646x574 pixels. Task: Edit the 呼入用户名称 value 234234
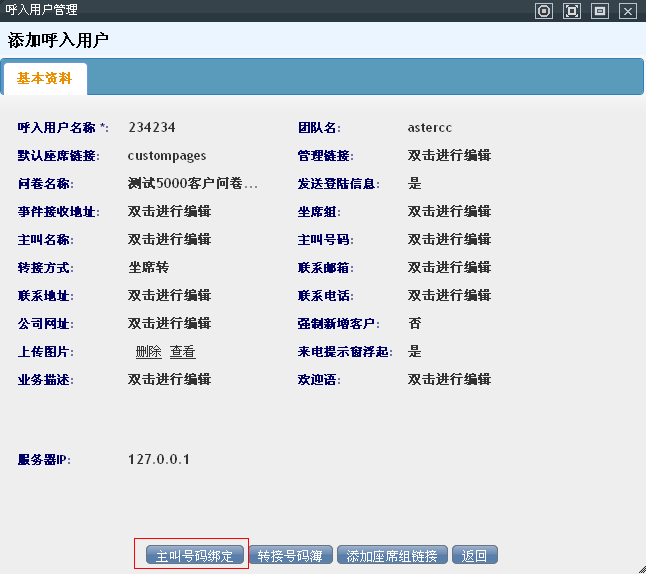click(x=152, y=128)
